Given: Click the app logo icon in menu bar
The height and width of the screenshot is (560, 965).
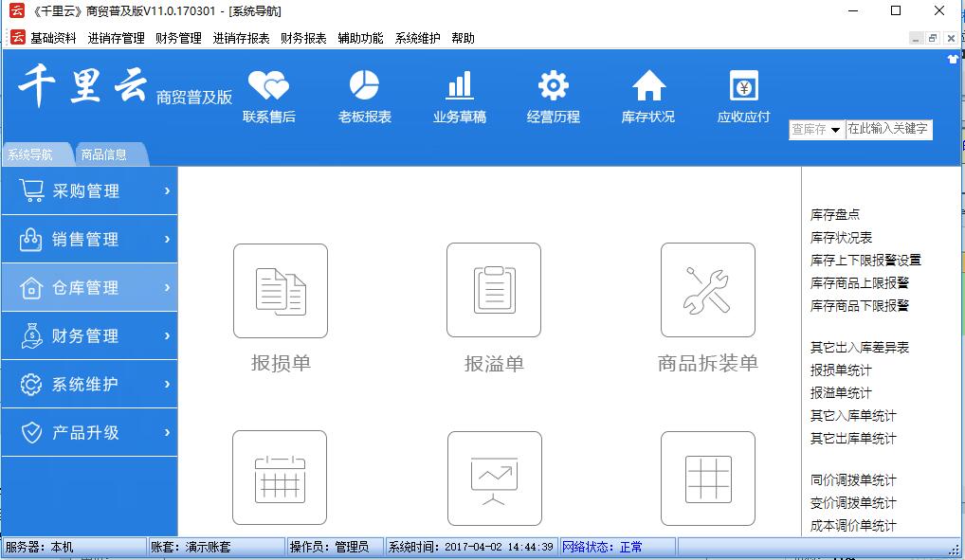Looking at the screenshot, I should point(17,38).
